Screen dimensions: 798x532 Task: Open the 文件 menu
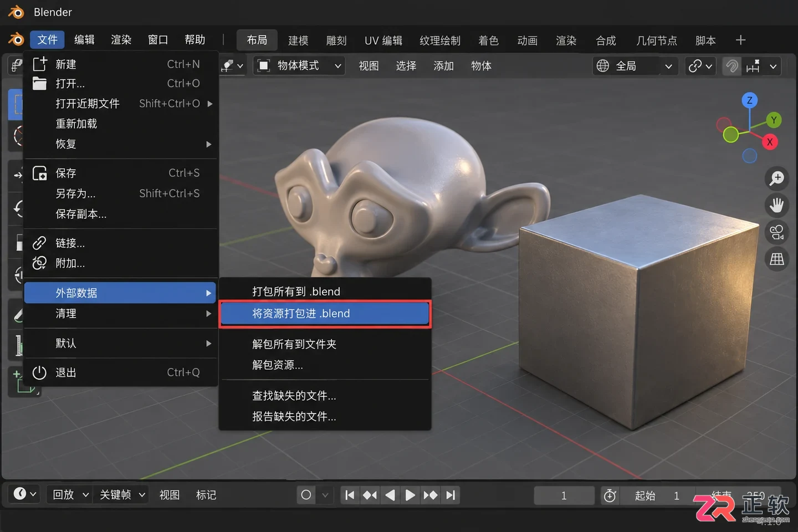[x=48, y=40]
